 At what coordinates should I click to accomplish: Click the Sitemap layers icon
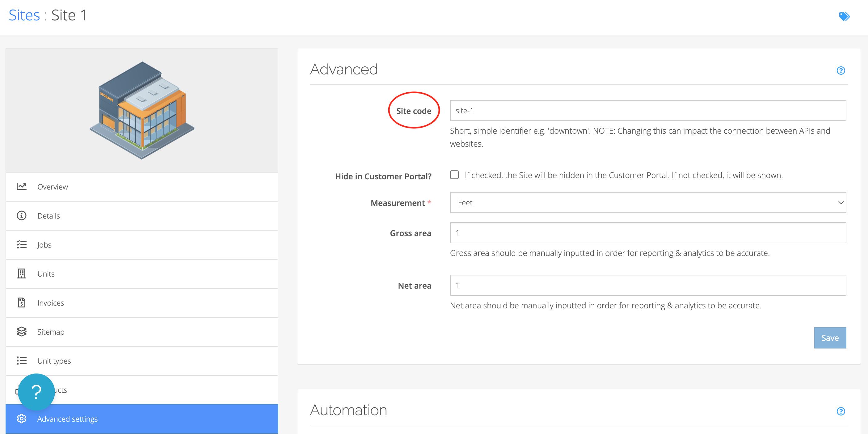[x=22, y=332]
